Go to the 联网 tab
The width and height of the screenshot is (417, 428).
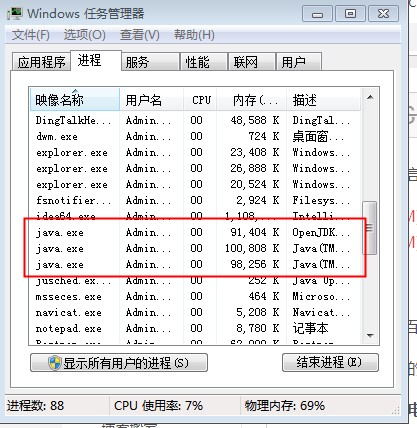pyautogui.click(x=252, y=62)
